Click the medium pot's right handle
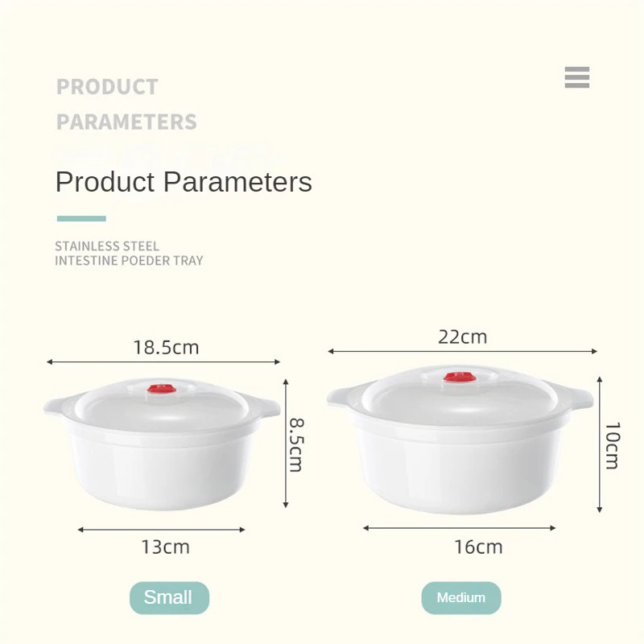The width and height of the screenshot is (644, 644). (x=580, y=397)
